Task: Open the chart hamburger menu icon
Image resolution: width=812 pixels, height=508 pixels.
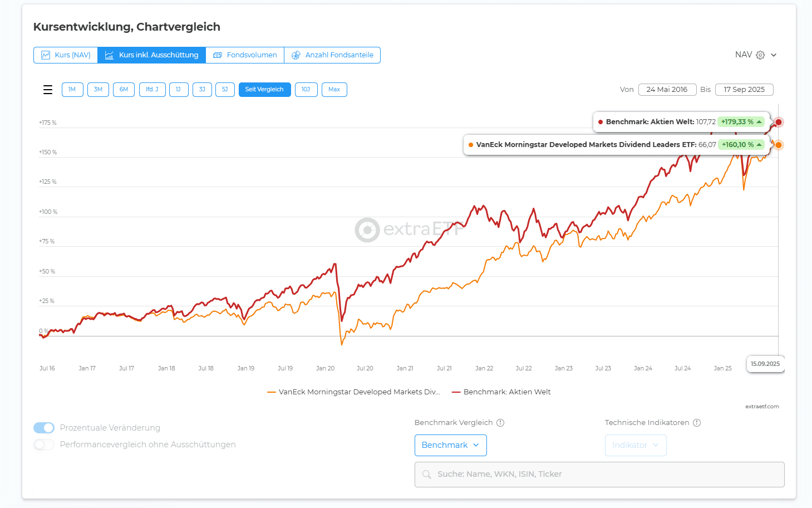Action: tap(48, 90)
